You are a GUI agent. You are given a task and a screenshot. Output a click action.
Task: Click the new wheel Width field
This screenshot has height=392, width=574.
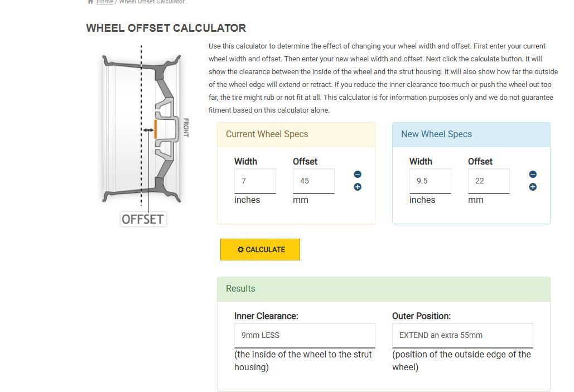pos(430,181)
